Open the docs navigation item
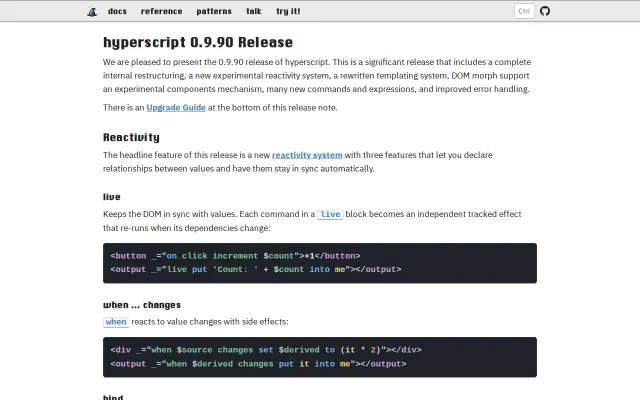640x400 pixels. click(118, 11)
